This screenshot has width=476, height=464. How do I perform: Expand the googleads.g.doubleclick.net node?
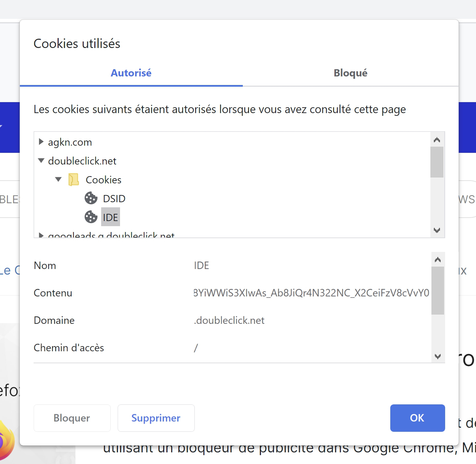[x=41, y=235]
